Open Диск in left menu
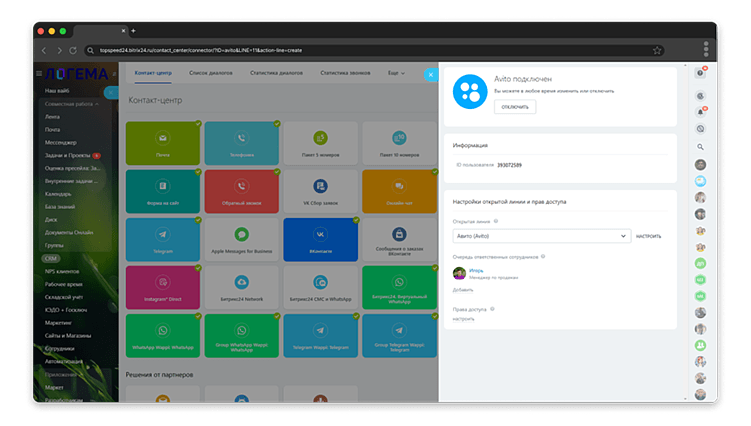751x426 pixels. (51, 219)
